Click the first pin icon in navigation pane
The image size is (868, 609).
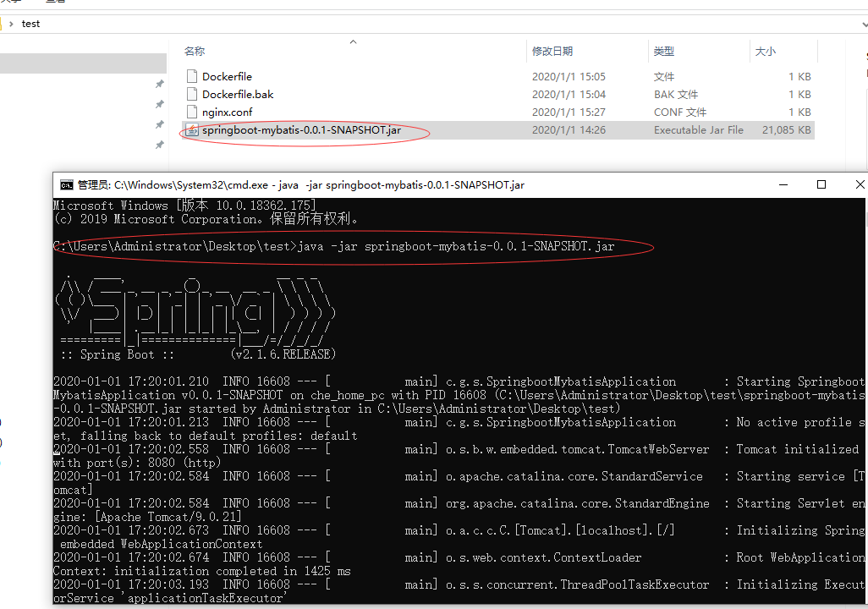tap(159, 84)
